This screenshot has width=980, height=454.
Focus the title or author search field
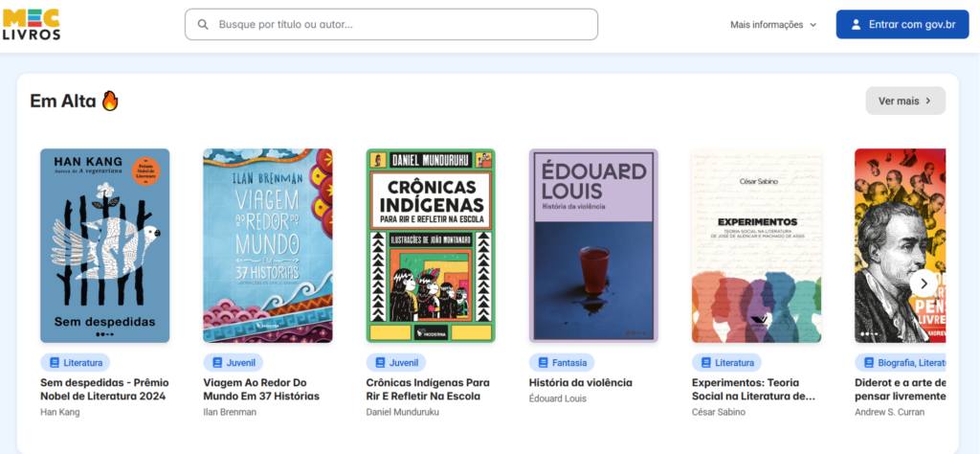(402, 25)
